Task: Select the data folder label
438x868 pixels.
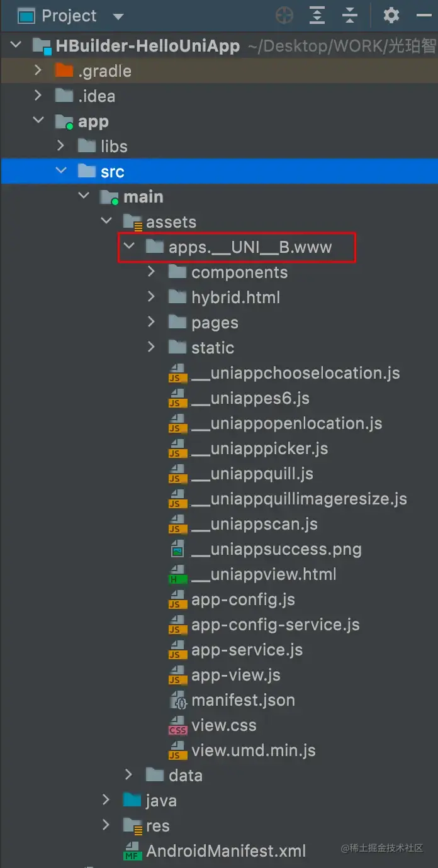Action: tap(186, 776)
